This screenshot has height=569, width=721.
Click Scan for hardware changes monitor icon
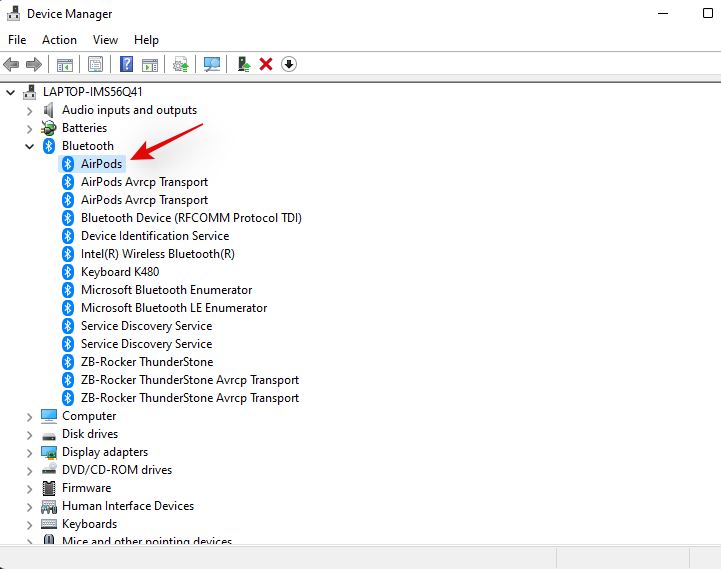pyautogui.click(x=212, y=64)
